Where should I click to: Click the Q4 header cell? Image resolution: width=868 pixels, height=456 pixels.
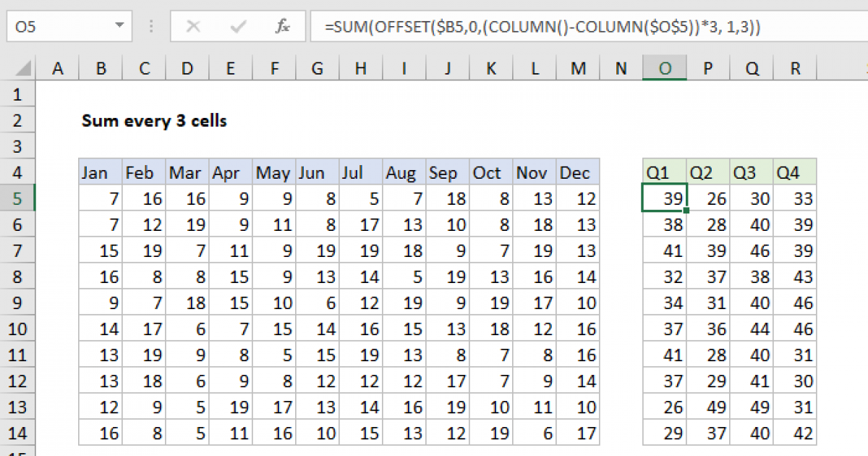tap(794, 173)
